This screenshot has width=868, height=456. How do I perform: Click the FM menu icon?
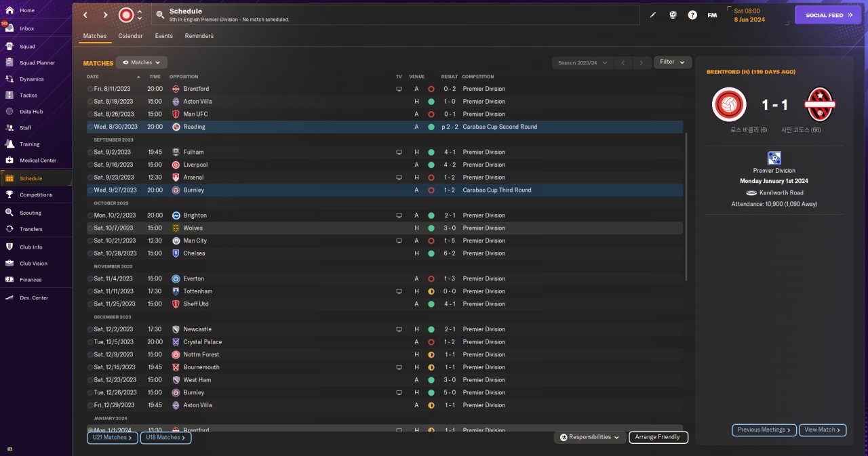[712, 15]
